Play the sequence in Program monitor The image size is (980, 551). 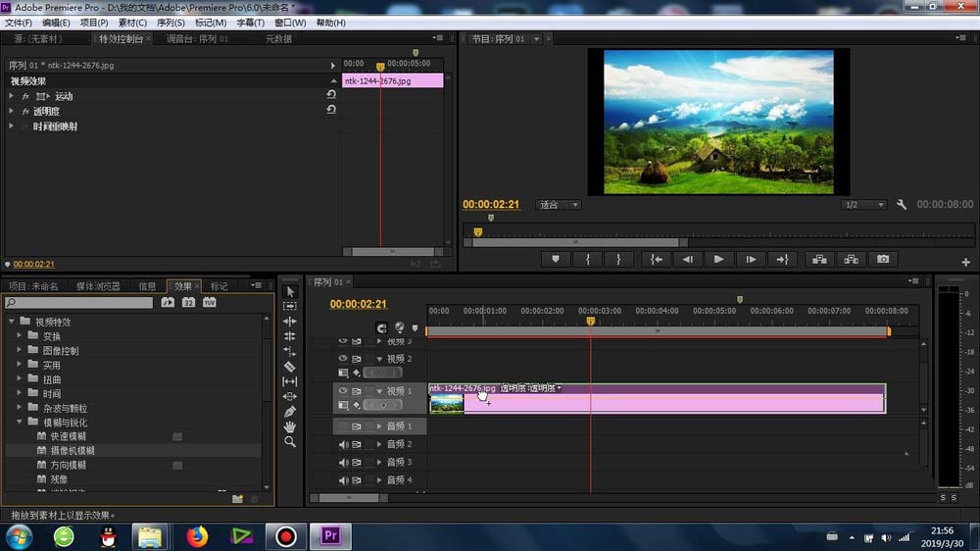click(718, 260)
